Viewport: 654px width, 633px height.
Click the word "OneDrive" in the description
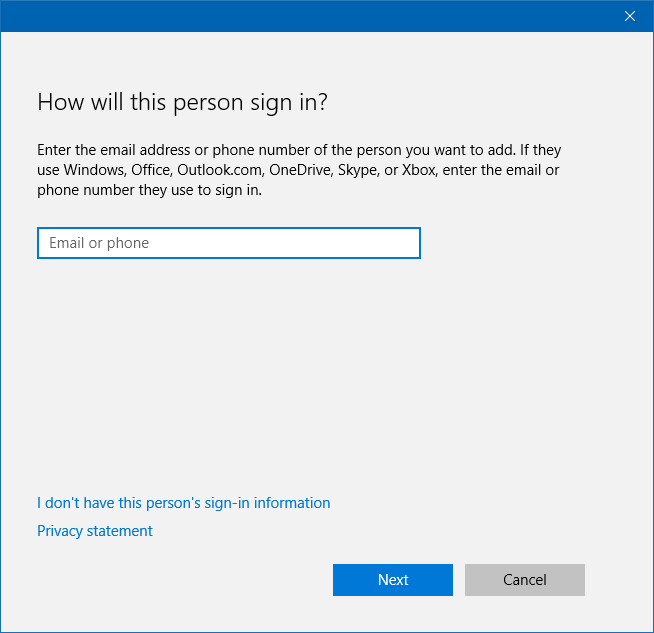coord(299,170)
